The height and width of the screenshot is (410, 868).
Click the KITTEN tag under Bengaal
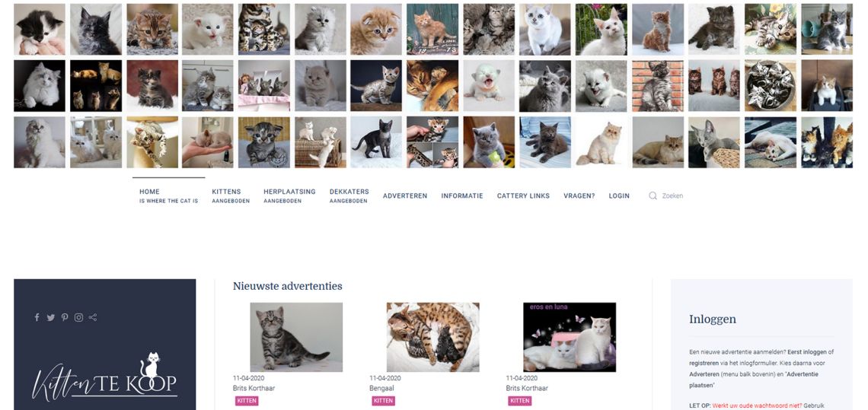point(383,401)
